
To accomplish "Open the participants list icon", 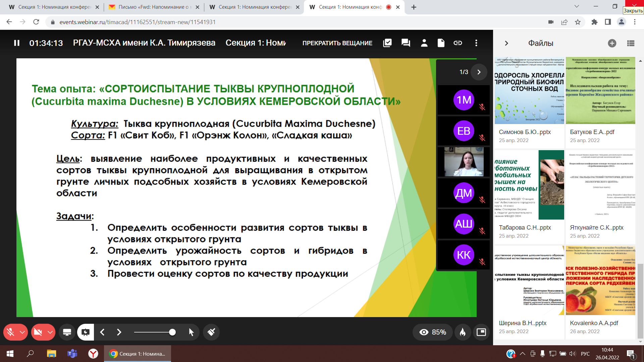I will pyautogui.click(x=424, y=43).
